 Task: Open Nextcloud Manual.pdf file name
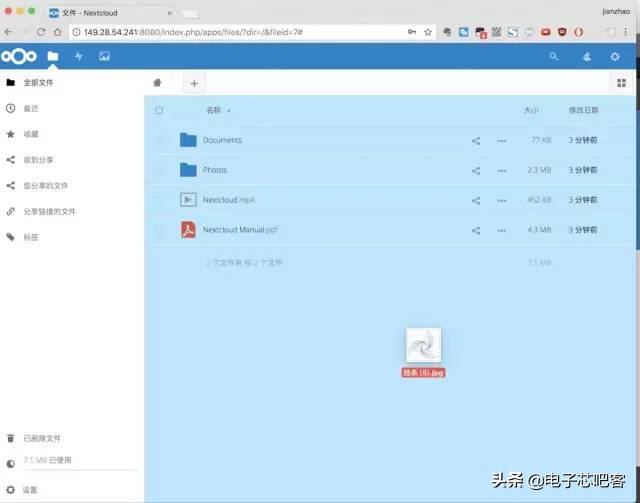[x=240, y=229]
